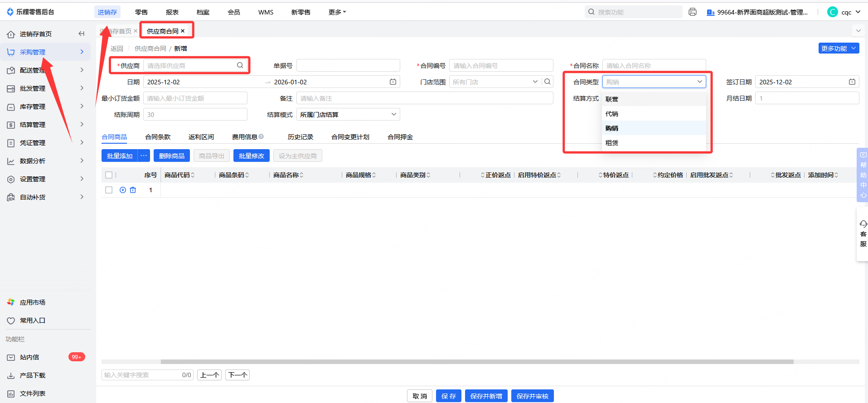868x403 pixels.
Task: Click the list icon for 文件列表
Action: tap(11, 393)
